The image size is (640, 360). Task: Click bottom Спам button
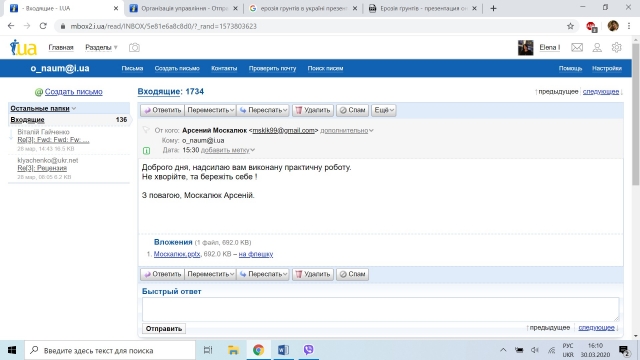[353, 274]
